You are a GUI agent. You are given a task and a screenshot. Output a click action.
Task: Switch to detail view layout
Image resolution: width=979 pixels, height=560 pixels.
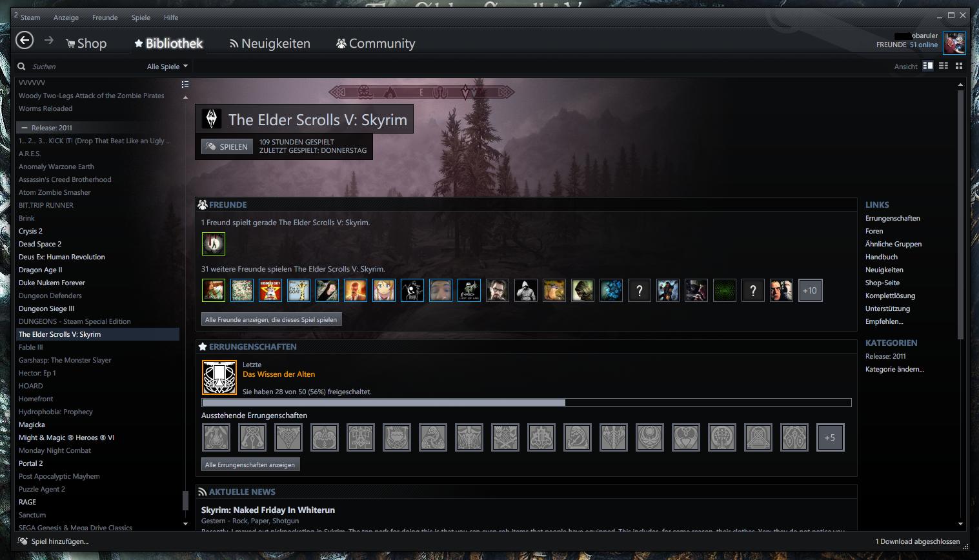tap(928, 66)
